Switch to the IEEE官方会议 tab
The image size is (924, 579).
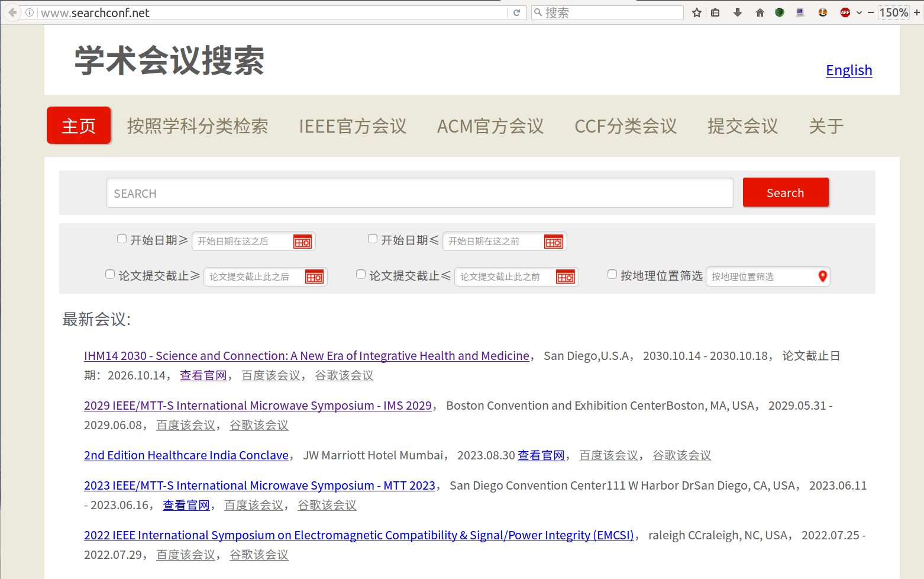coord(353,126)
